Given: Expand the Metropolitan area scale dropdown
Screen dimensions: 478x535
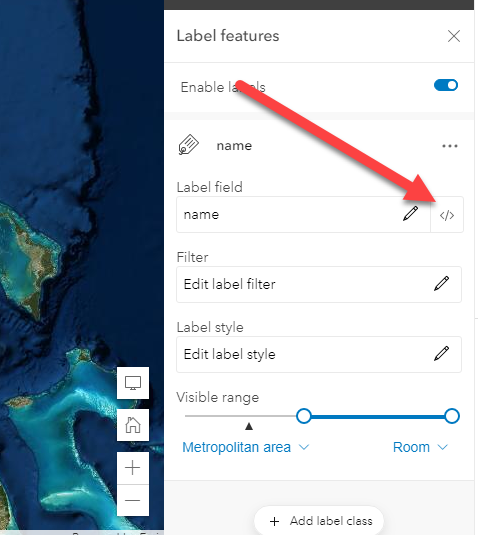Looking at the screenshot, I should click(246, 447).
